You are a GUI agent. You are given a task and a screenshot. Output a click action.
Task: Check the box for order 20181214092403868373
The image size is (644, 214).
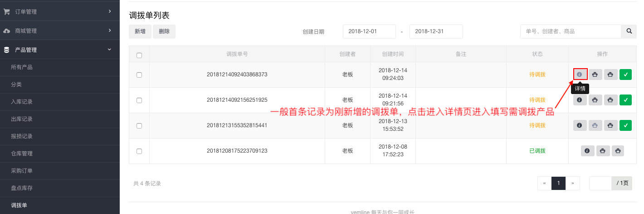pyautogui.click(x=139, y=75)
